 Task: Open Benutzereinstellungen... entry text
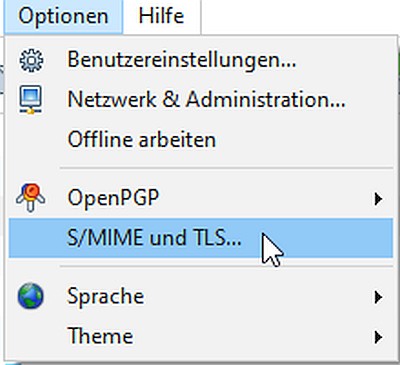[182, 60]
